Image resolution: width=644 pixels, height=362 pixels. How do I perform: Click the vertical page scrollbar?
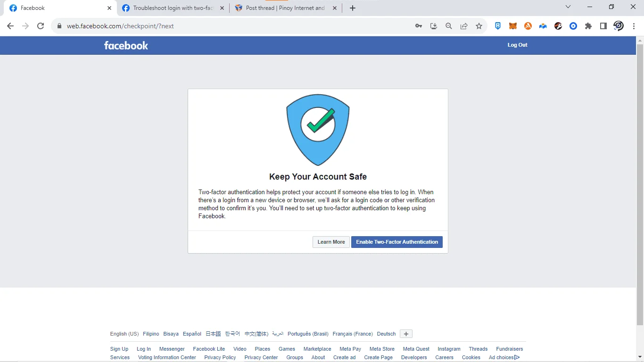tap(640, 184)
